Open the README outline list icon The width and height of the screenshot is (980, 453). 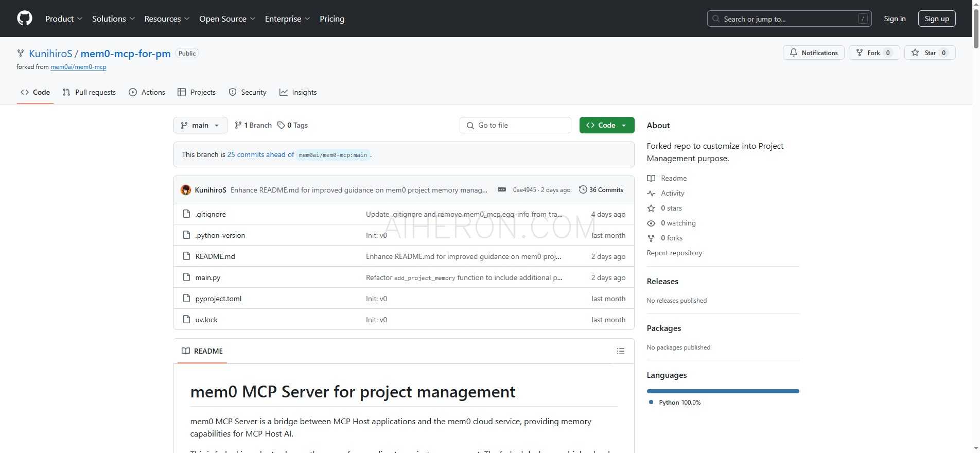tap(621, 351)
